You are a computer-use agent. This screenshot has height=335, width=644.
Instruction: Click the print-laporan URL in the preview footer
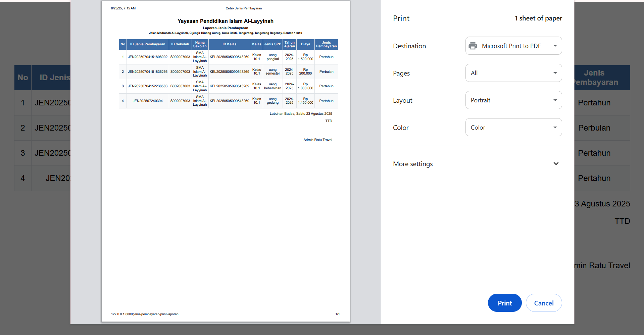[145, 314]
